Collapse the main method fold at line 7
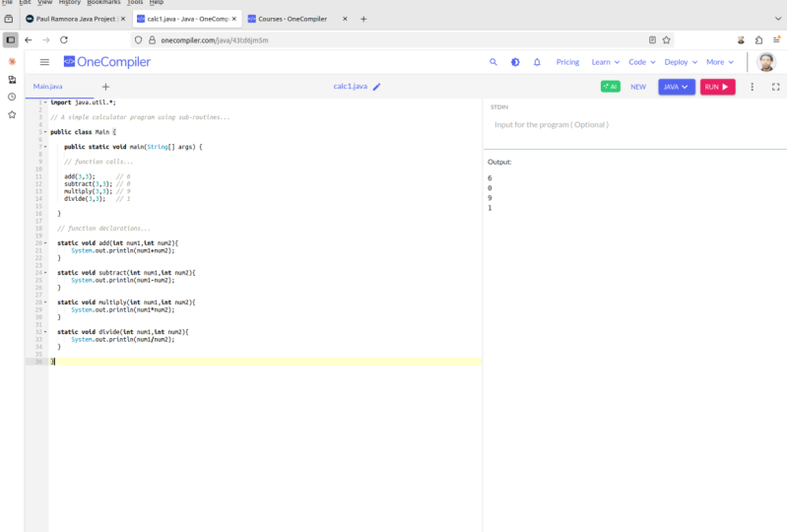This screenshot has width=787, height=532. 45,147
